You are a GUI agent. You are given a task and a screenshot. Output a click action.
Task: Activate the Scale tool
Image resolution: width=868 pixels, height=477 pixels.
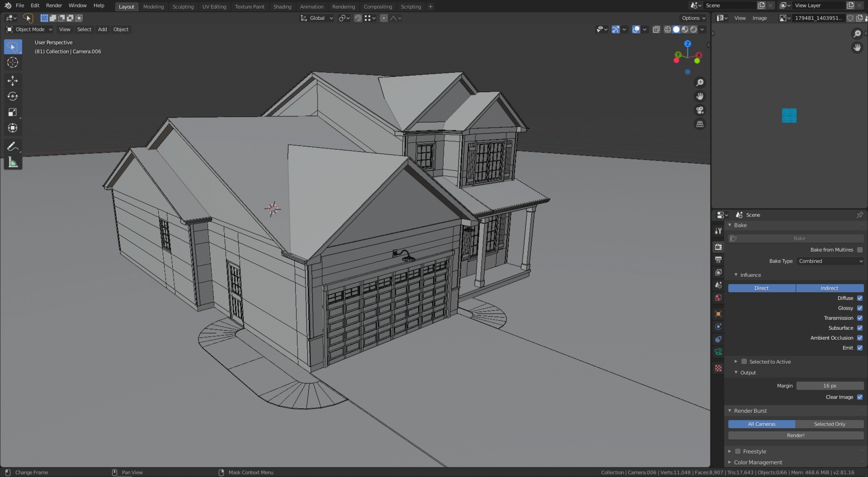13,112
